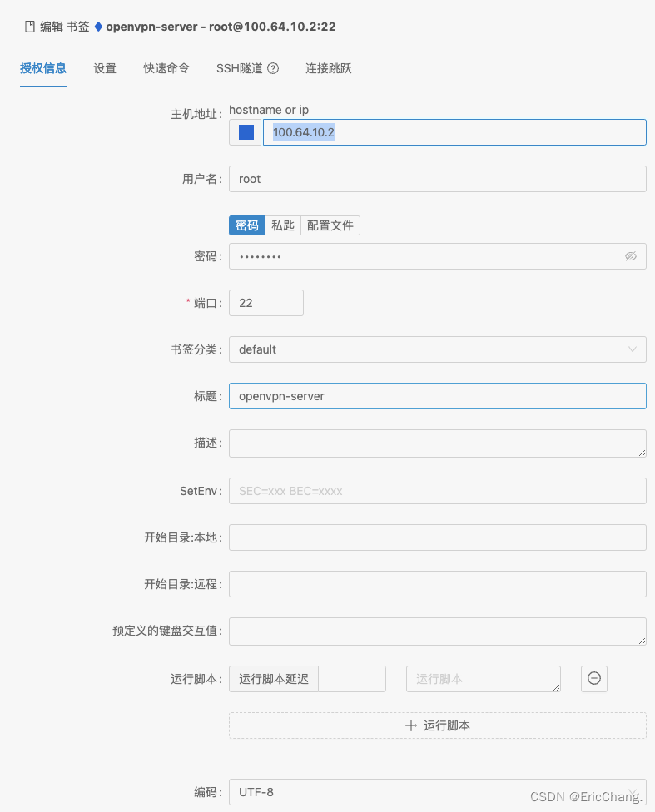This screenshot has width=655, height=812.
Task: Click the SetEnv input field
Action: point(437,491)
